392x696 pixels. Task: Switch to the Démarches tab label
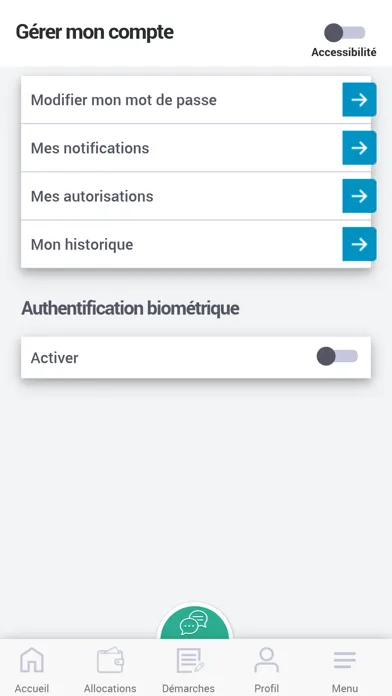click(x=188, y=688)
